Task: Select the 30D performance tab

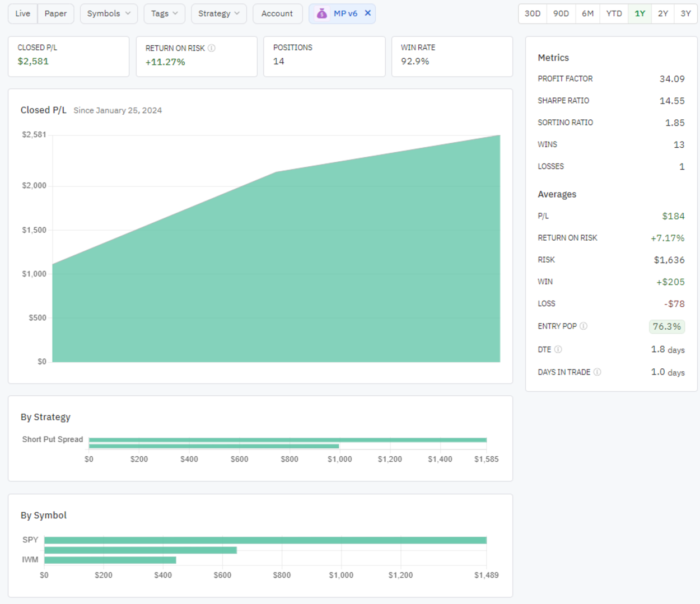Action: click(532, 13)
